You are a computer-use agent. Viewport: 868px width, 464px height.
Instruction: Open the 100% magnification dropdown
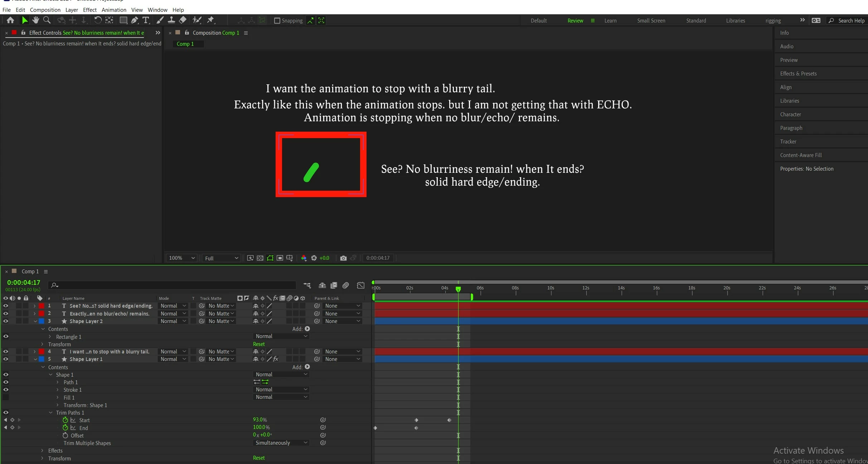(182, 258)
